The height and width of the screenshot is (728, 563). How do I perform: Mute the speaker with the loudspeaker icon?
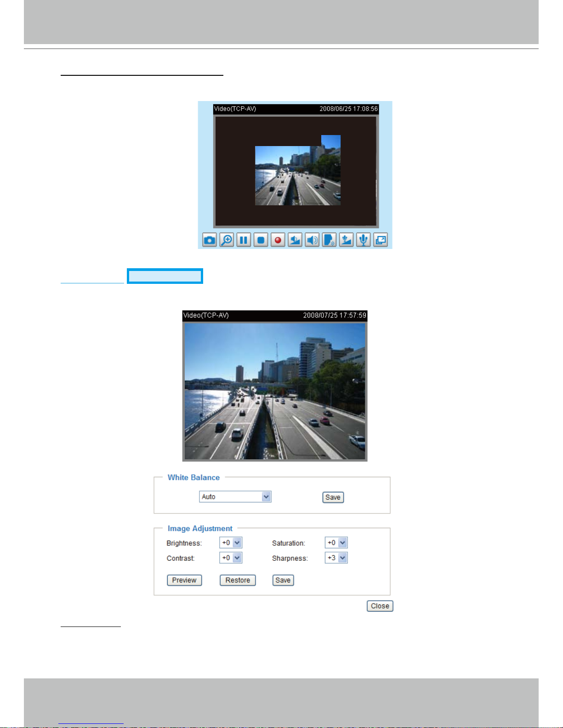click(312, 240)
